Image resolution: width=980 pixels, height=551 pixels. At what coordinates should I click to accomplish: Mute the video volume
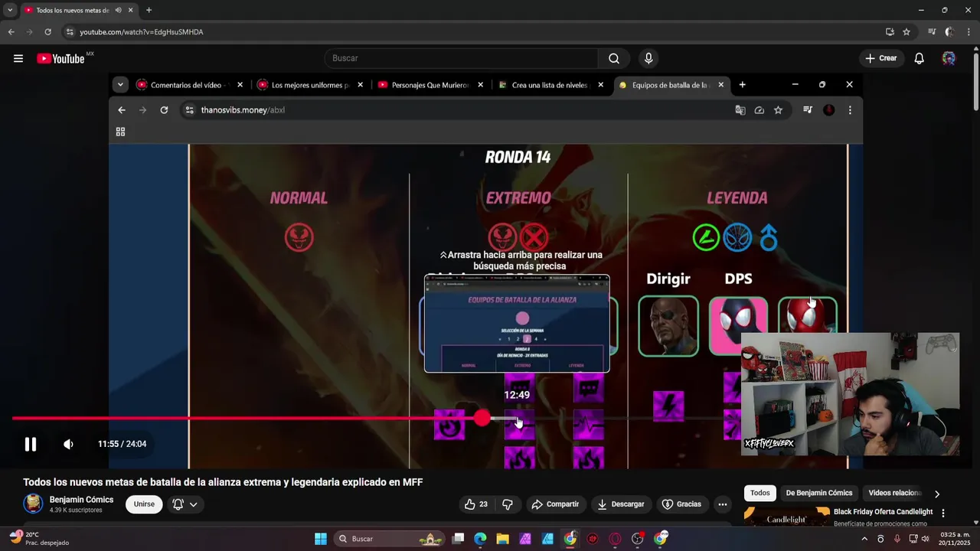tap(68, 444)
